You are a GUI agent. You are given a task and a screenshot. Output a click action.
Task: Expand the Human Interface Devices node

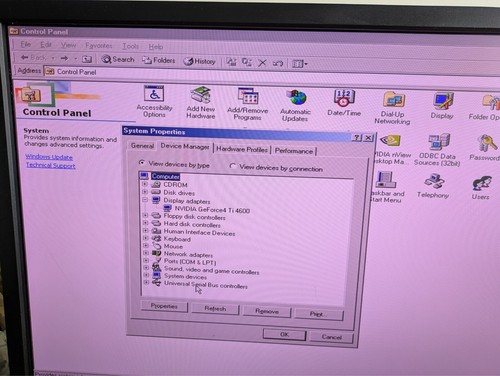point(146,230)
